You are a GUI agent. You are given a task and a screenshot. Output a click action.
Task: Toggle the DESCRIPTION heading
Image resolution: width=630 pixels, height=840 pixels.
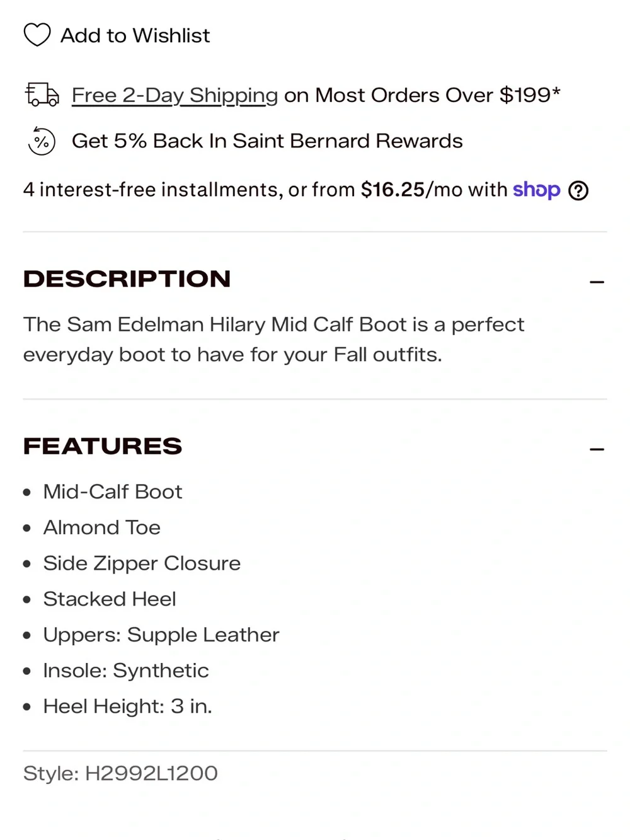click(x=127, y=279)
